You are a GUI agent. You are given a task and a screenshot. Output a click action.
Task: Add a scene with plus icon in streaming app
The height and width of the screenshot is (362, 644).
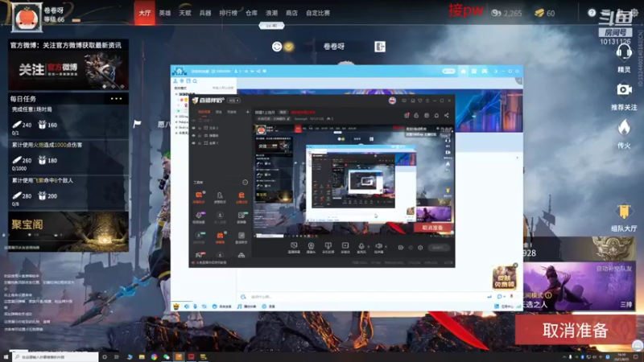pos(247,112)
